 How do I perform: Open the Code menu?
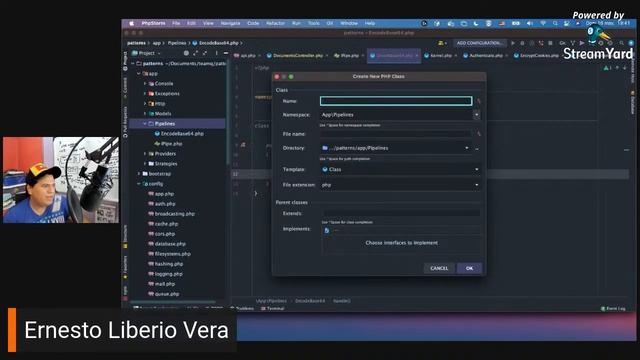coord(253,23)
